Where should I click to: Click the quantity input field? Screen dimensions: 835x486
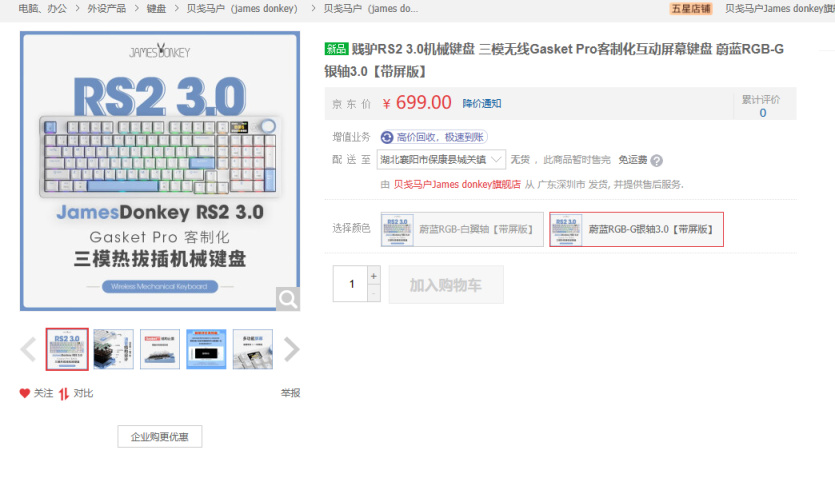coord(350,284)
